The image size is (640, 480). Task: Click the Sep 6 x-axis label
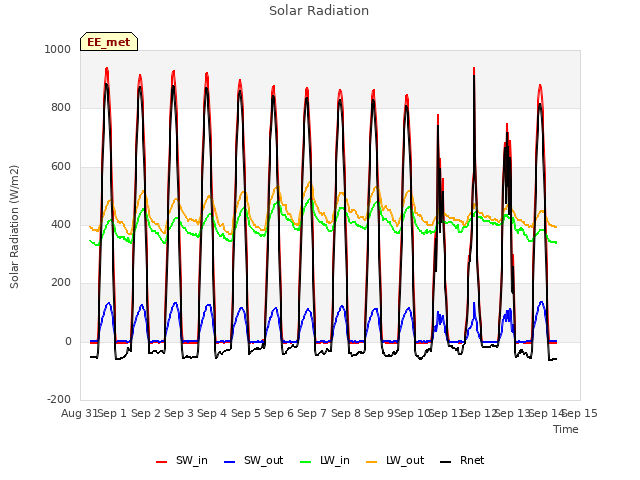(x=279, y=413)
